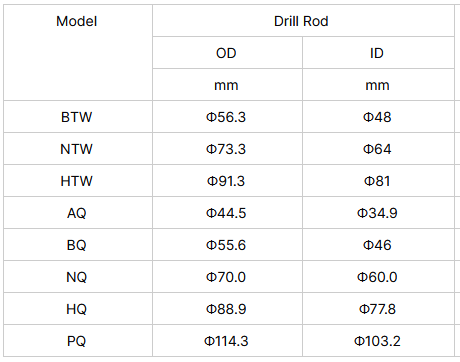The image size is (460, 362).
Task: Select the BTW model cell
Action: pos(77,117)
